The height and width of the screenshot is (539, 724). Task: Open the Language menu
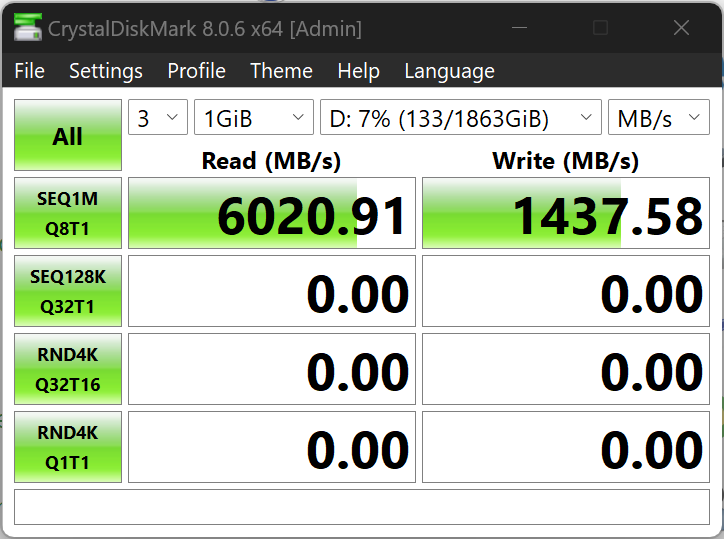(x=449, y=71)
